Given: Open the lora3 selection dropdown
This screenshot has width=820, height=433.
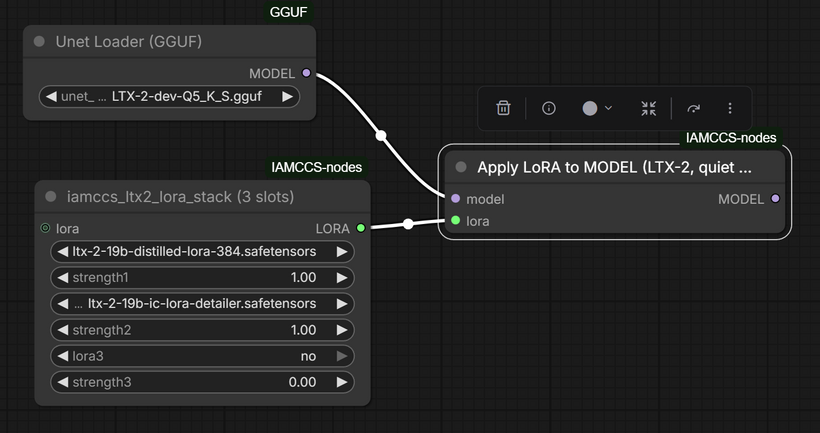Looking at the screenshot, I should (x=202, y=355).
